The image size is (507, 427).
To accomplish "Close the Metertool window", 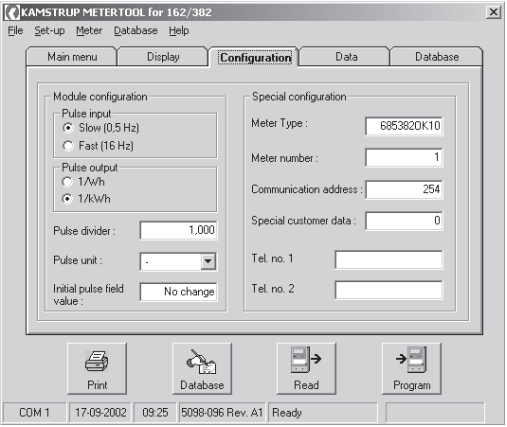I will pos(493,12).
